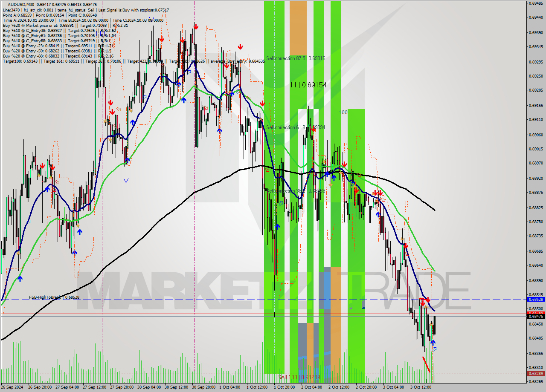Click the '100' label beside green zone
This screenshot has height=392, width=546.
coord(343,112)
